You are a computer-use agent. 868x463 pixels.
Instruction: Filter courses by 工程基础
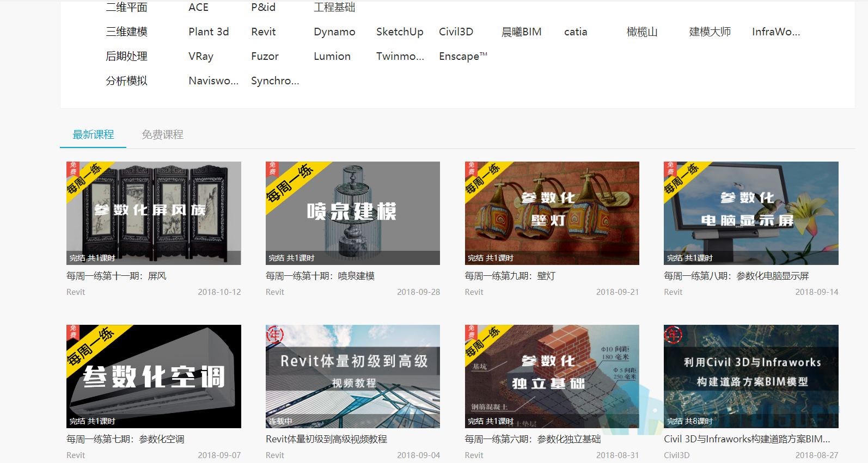pos(334,7)
